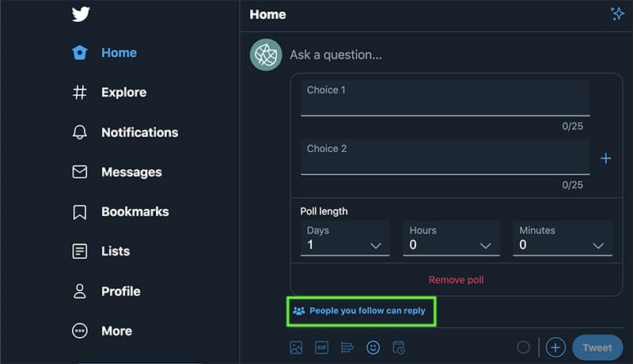This screenshot has height=364, width=633.
Task: Click the profile avatar in composer
Action: pos(266,55)
